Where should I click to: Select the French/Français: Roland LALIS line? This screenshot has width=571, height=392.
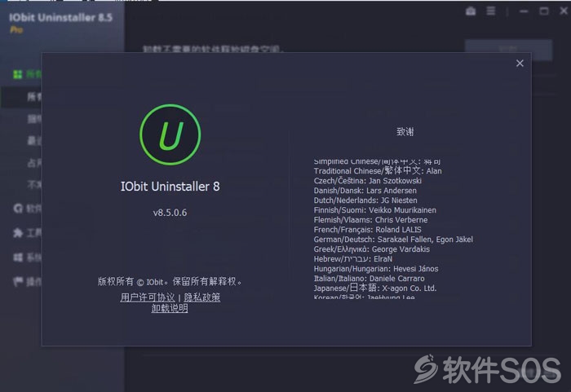point(367,230)
